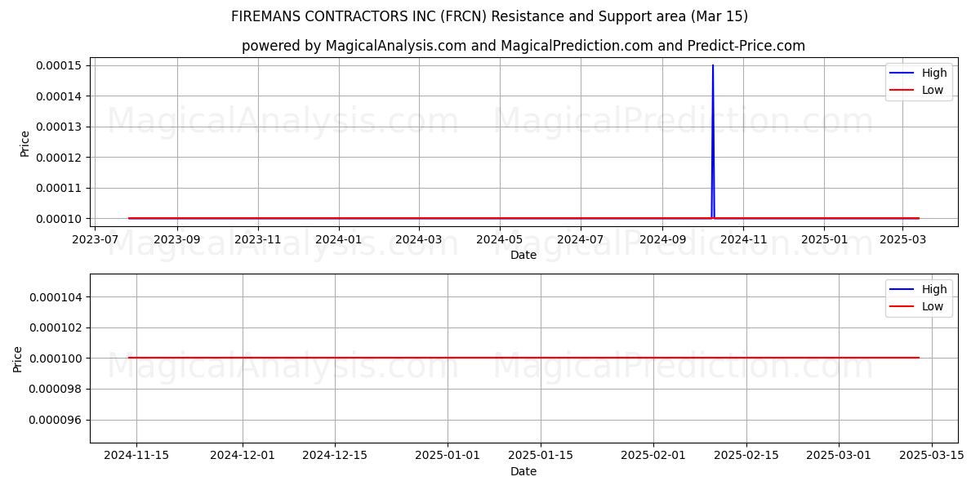Click the lower chart's 'Date' axis label
The image size is (980, 490).
(523, 471)
